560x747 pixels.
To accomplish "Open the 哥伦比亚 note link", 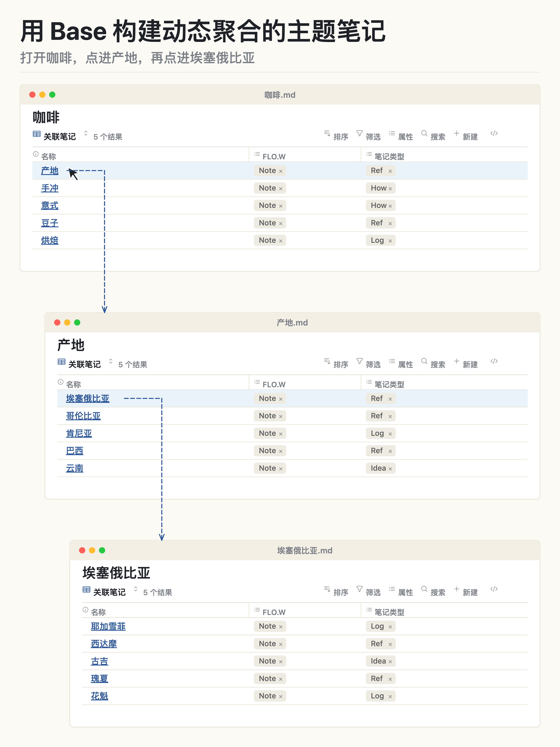I will (x=83, y=416).
